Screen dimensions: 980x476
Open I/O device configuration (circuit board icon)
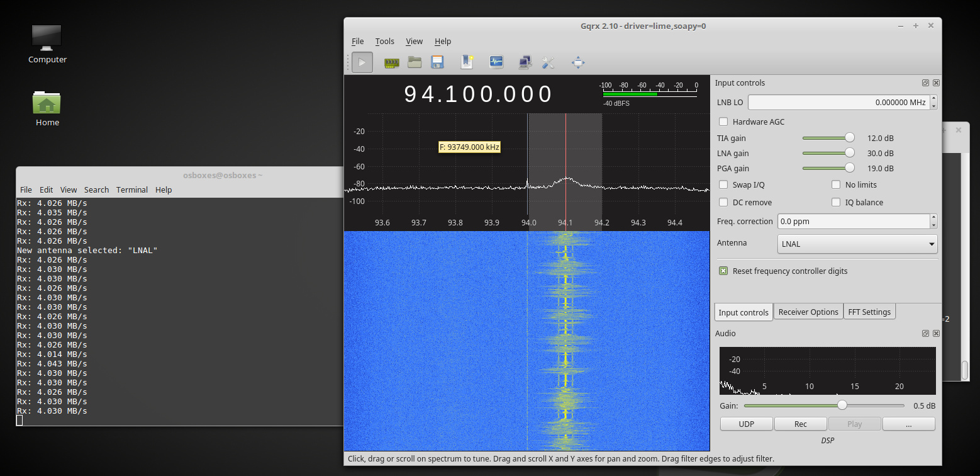[392, 62]
